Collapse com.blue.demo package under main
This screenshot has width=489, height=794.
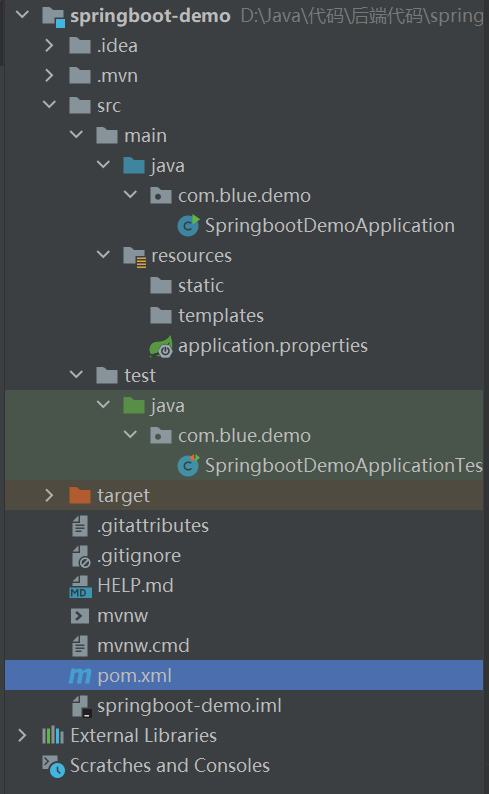130,194
